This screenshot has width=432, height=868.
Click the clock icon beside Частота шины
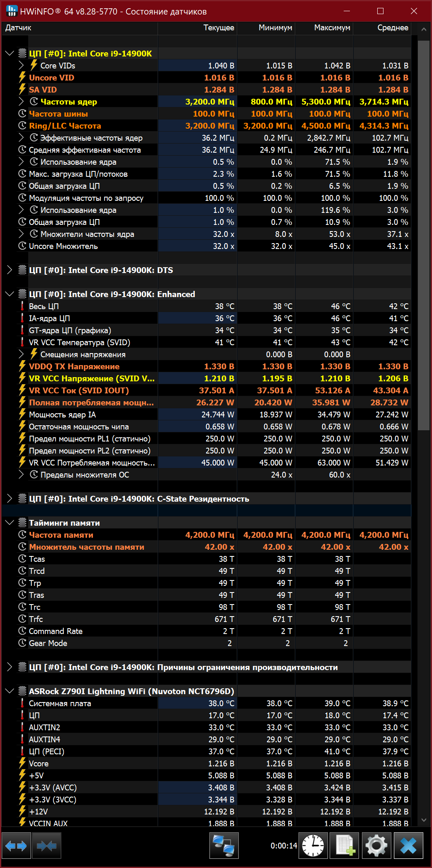point(22,114)
